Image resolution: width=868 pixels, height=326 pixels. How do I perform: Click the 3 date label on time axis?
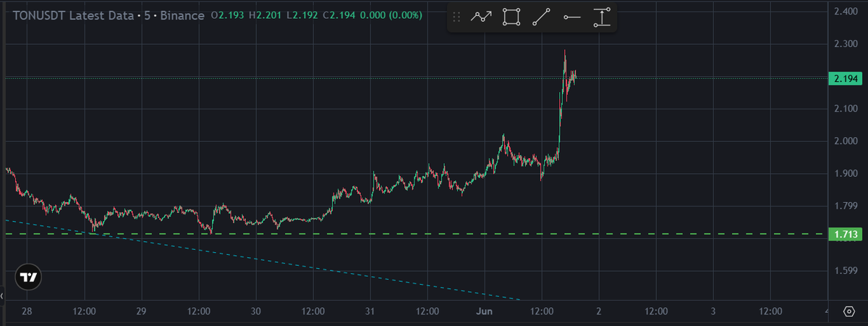pyautogui.click(x=713, y=312)
